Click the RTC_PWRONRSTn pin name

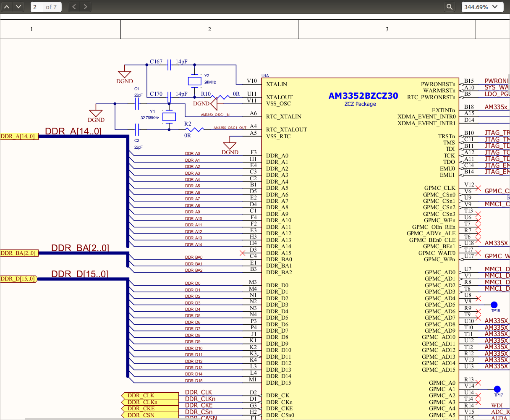coord(432,97)
